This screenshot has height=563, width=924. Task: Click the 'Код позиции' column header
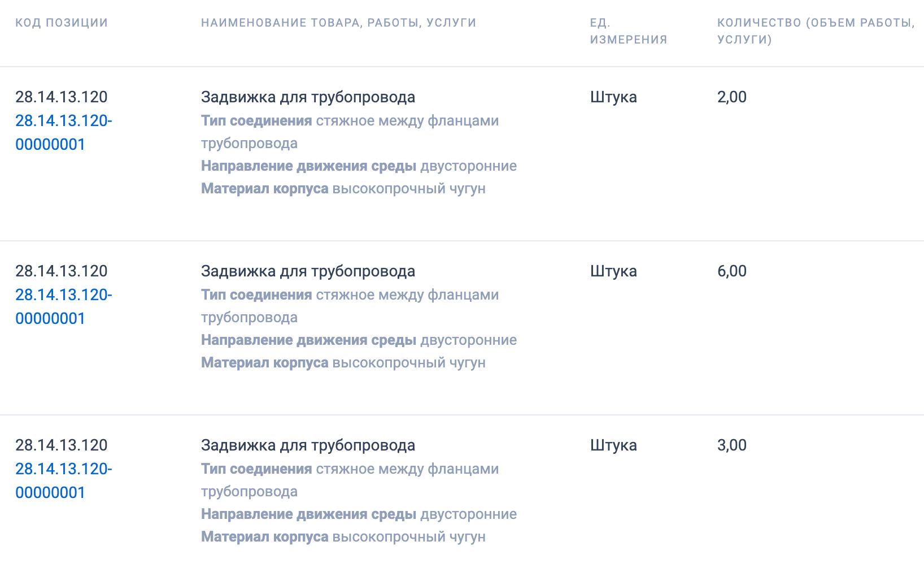click(x=62, y=23)
